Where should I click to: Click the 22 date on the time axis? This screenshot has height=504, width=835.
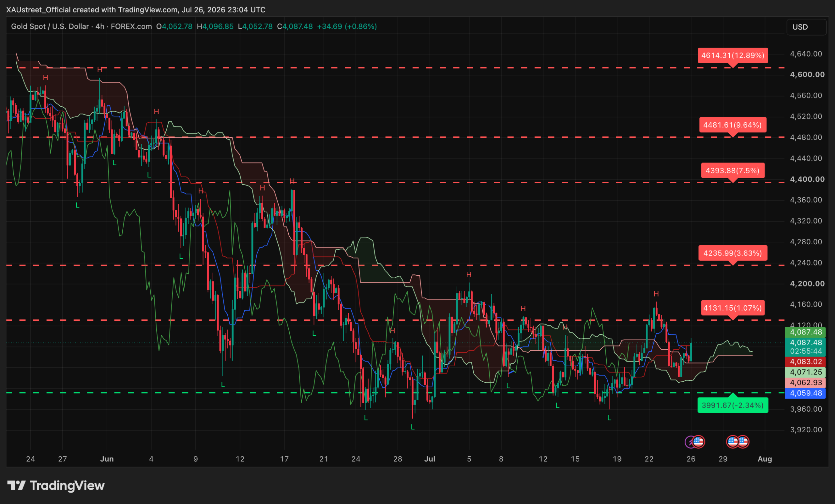pyautogui.click(x=649, y=459)
